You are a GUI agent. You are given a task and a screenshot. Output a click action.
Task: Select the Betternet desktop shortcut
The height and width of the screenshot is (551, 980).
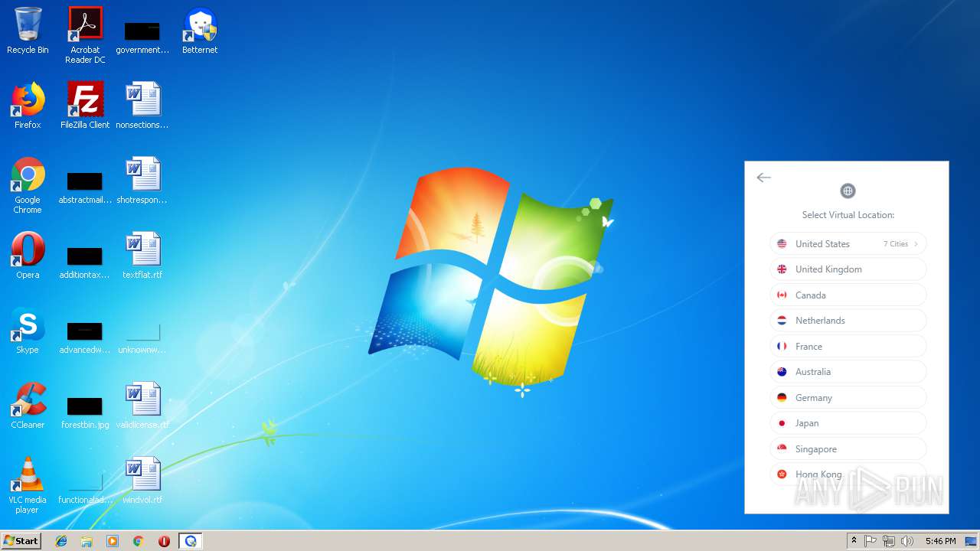(x=200, y=31)
